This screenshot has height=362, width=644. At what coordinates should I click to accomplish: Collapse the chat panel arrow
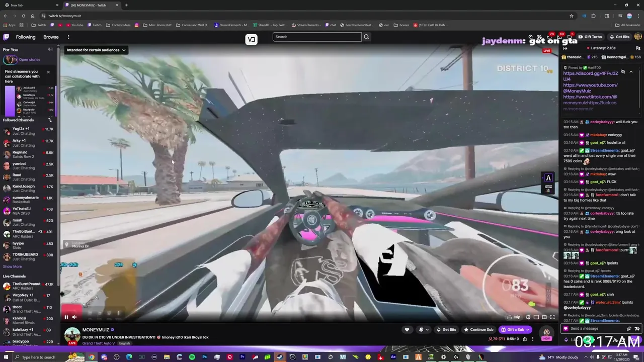coord(565,48)
